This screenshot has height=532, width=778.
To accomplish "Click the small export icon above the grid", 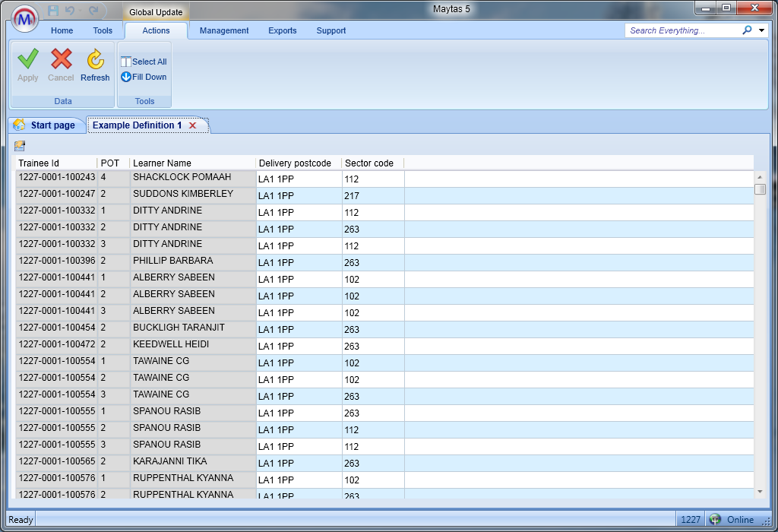I will (20, 145).
